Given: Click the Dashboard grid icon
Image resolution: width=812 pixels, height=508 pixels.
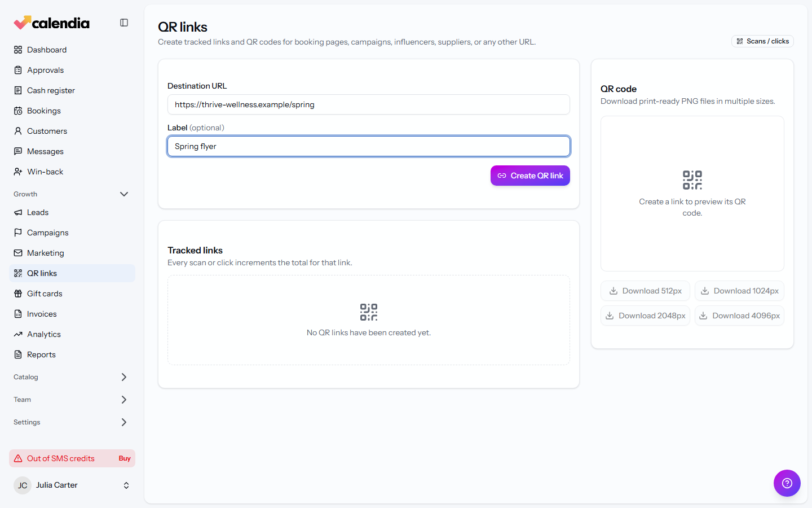Looking at the screenshot, I should point(18,50).
